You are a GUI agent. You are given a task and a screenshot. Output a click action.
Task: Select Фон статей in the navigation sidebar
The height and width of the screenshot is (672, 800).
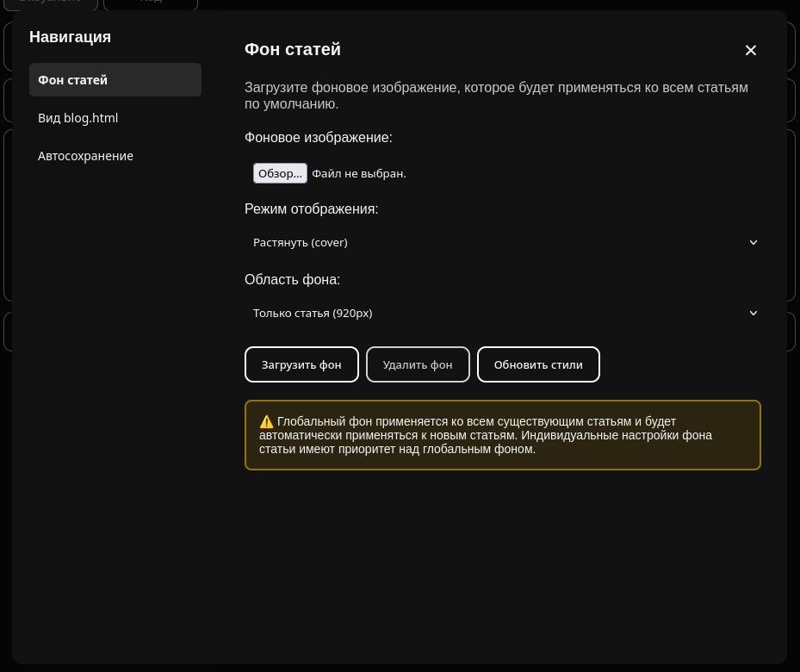pos(115,80)
